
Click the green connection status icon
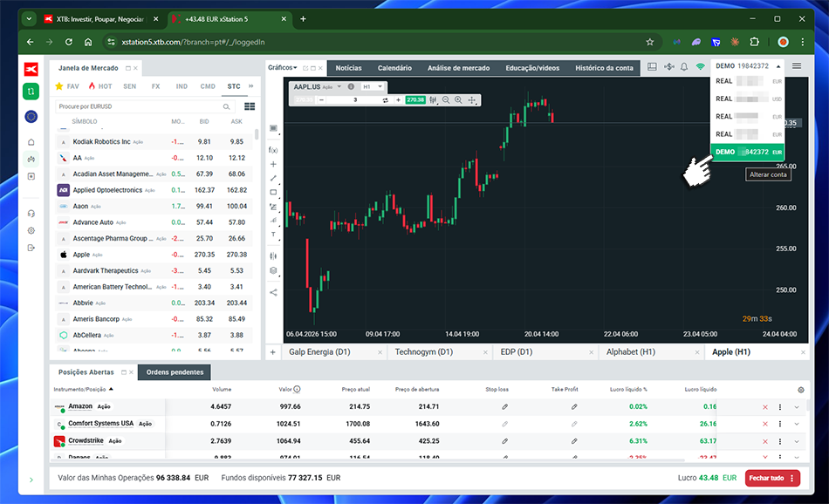(x=700, y=66)
